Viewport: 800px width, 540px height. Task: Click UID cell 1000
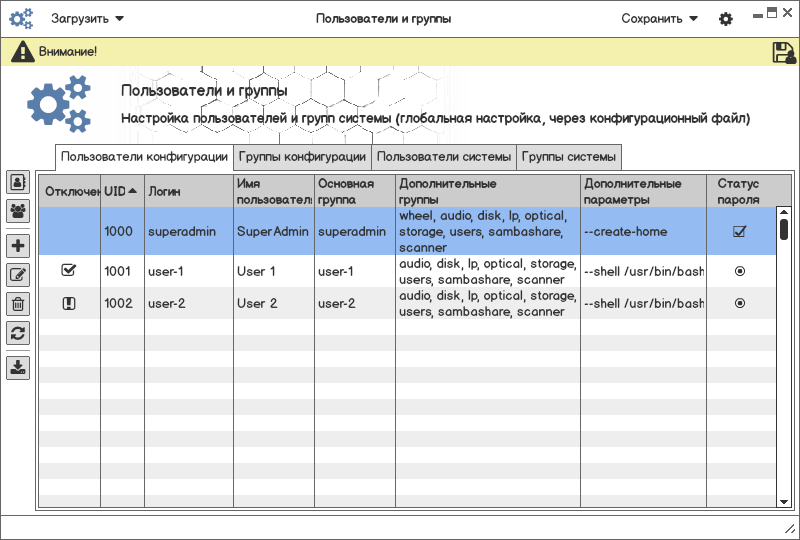(x=122, y=231)
